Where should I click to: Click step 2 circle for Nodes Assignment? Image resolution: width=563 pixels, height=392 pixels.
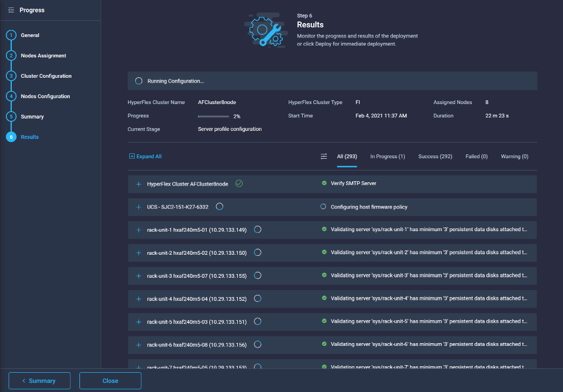point(11,56)
